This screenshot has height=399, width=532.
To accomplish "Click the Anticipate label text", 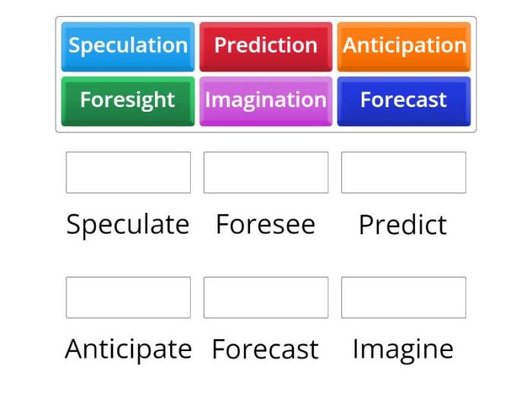I will click(128, 350).
